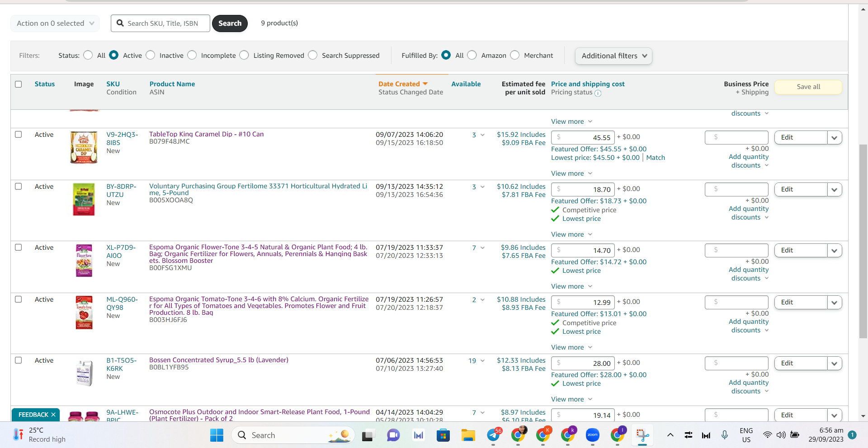The image size is (868, 448).
Task: Open the Pricing status info icon
Action: pyautogui.click(x=598, y=93)
